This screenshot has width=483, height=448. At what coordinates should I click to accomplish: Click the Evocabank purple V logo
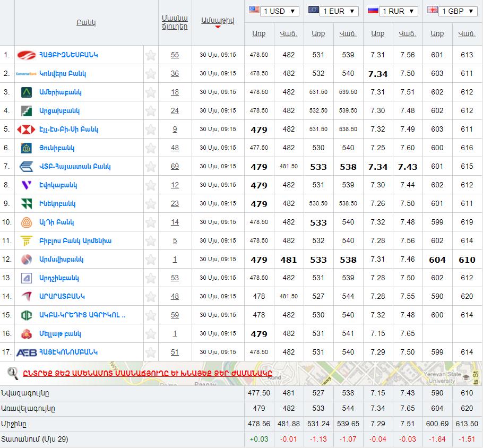pos(26,185)
